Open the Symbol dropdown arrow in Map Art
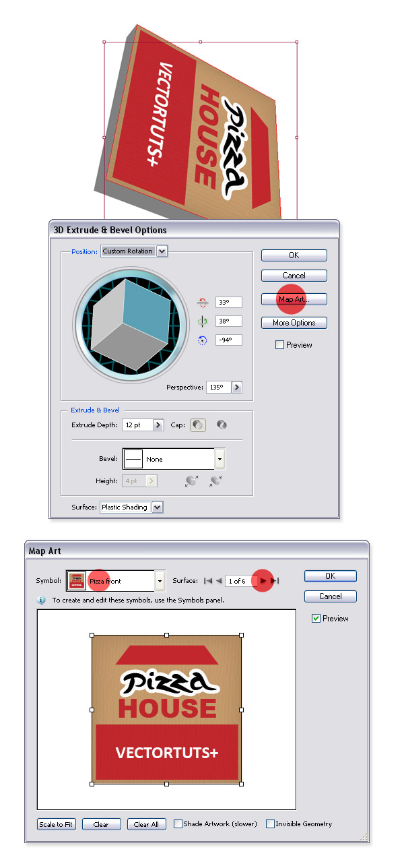Image resolution: width=404 pixels, height=868 pixels. 160,581
